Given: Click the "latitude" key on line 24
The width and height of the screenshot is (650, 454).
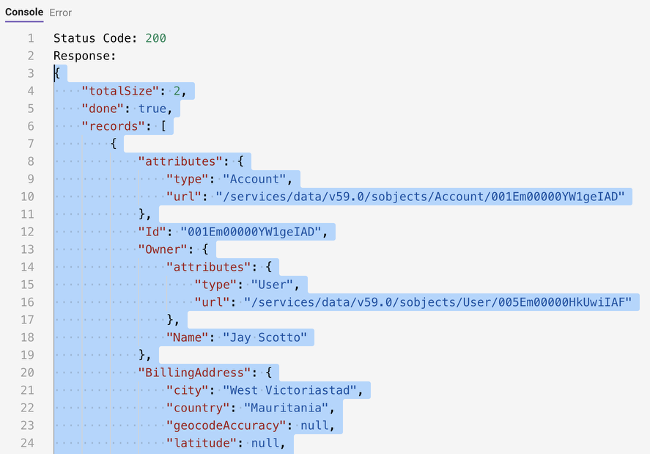Looking at the screenshot, I should pyautogui.click(x=201, y=443).
